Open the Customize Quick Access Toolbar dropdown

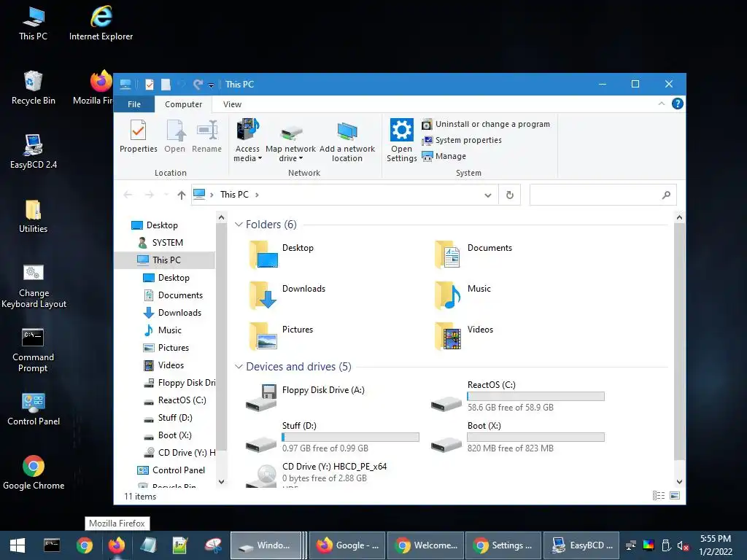tap(211, 85)
